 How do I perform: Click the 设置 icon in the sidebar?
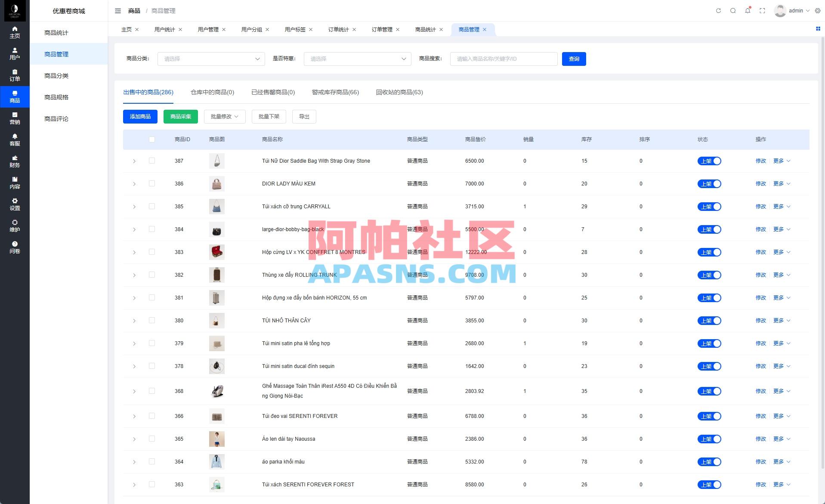pyautogui.click(x=15, y=204)
